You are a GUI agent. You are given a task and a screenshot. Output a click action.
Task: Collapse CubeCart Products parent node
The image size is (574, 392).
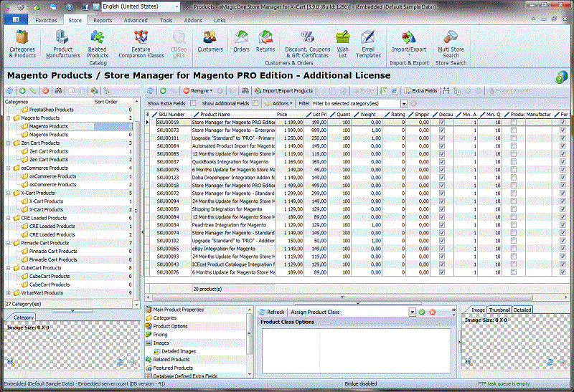(8, 268)
